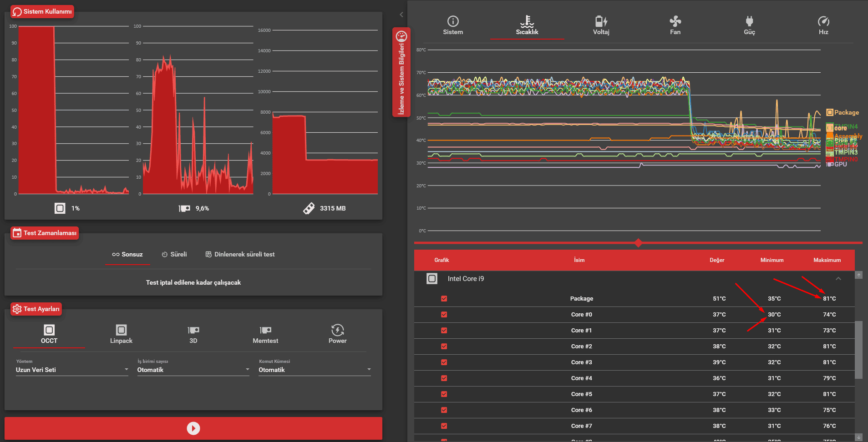Image resolution: width=868 pixels, height=442 pixels.
Task: Collapse the Intel Core i9 group
Action: (x=838, y=279)
